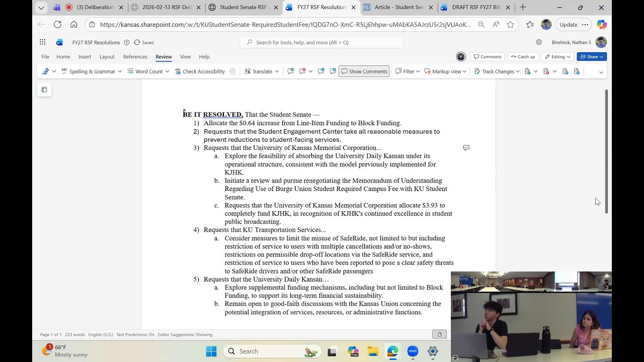Toggle Editor Suggestions in the status bar
This screenshot has width=644, height=362.
click(185, 334)
